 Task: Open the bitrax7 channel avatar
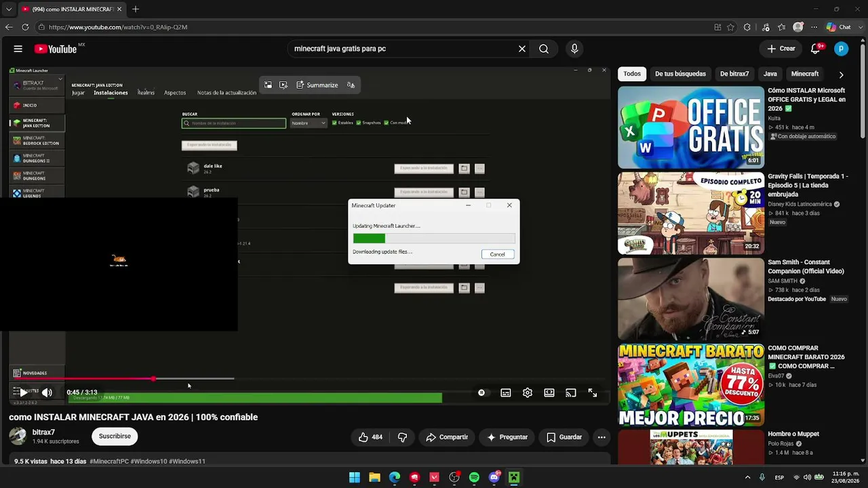coord(18,436)
